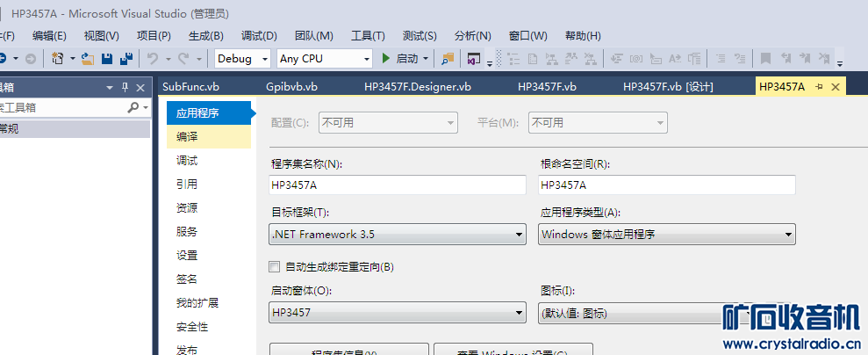Click the Find in Files icon
The height and width of the screenshot is (355, 868).
[x=448, y=58]
